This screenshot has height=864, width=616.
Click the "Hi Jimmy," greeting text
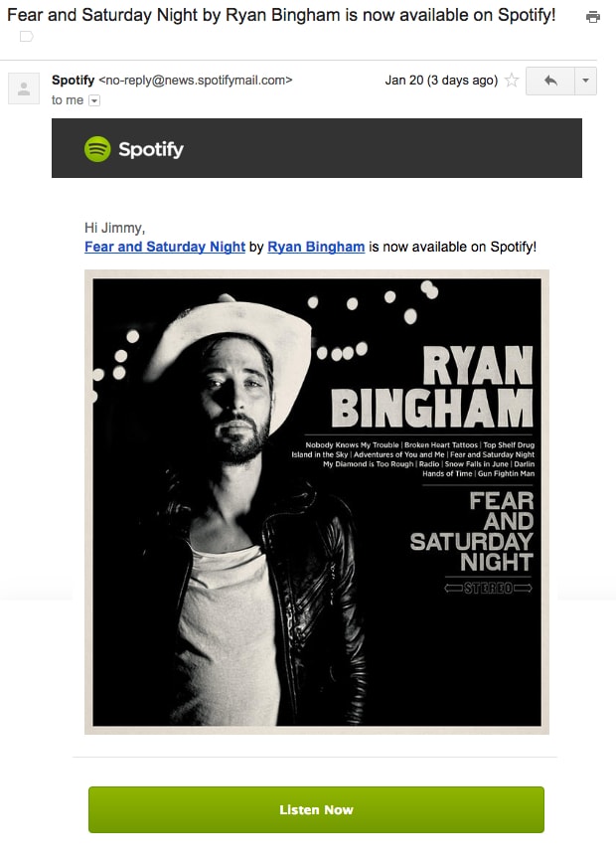114,228
